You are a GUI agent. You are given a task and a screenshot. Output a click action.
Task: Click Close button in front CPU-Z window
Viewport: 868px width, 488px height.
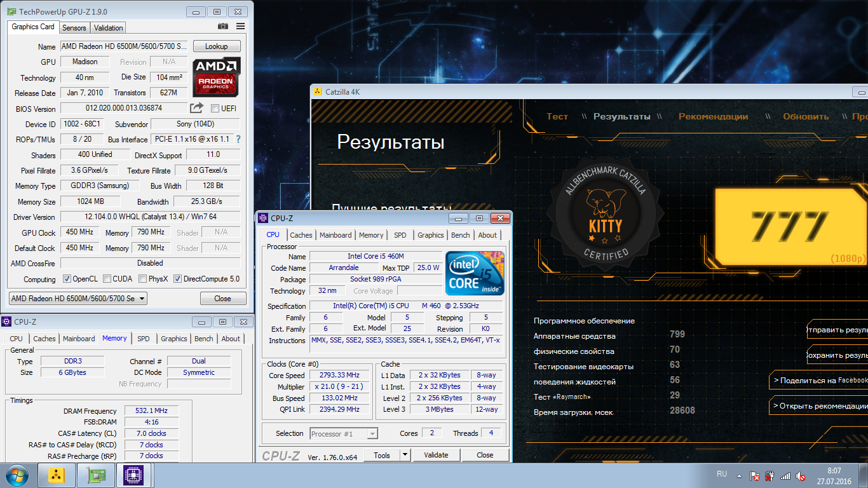[485, 455]
